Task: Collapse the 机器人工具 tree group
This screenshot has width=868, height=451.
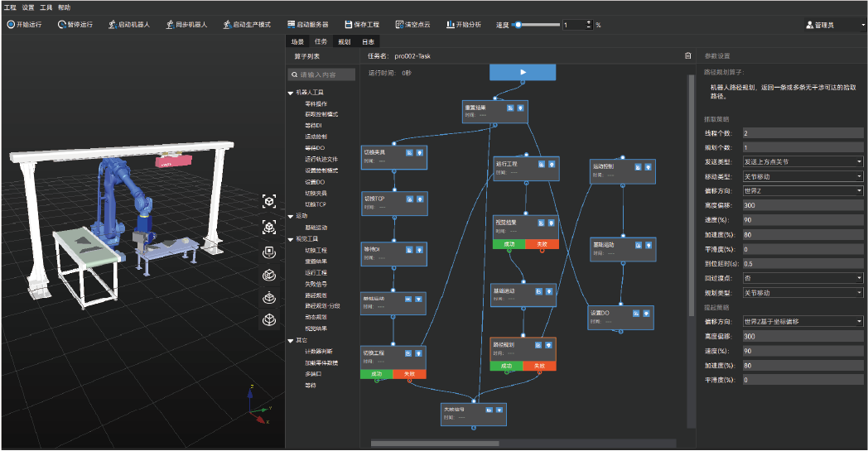Action: click(x=291, y=93)
